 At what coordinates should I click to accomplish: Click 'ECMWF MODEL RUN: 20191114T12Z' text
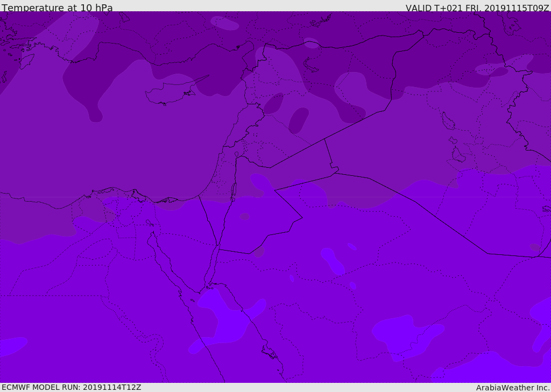tap(72, 388)
